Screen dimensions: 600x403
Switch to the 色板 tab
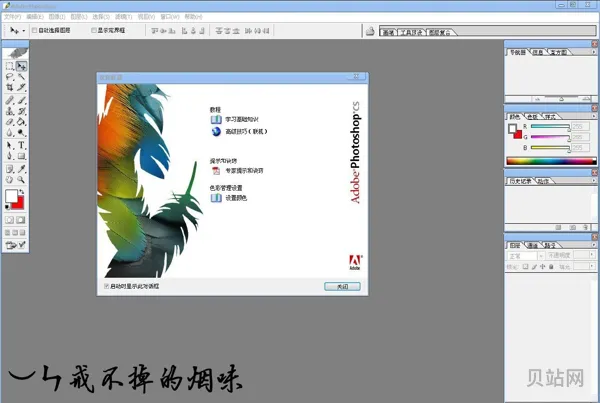pos(532,117)
